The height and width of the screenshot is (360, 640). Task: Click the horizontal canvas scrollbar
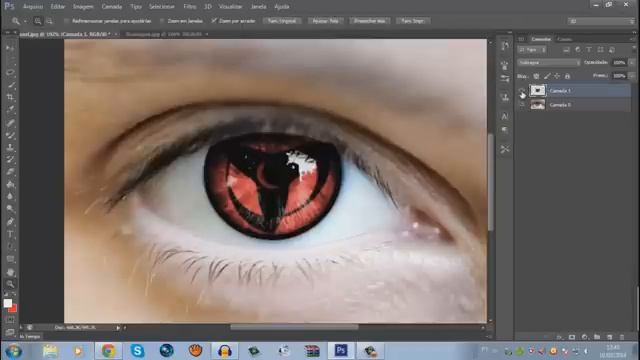pos(294,327)
